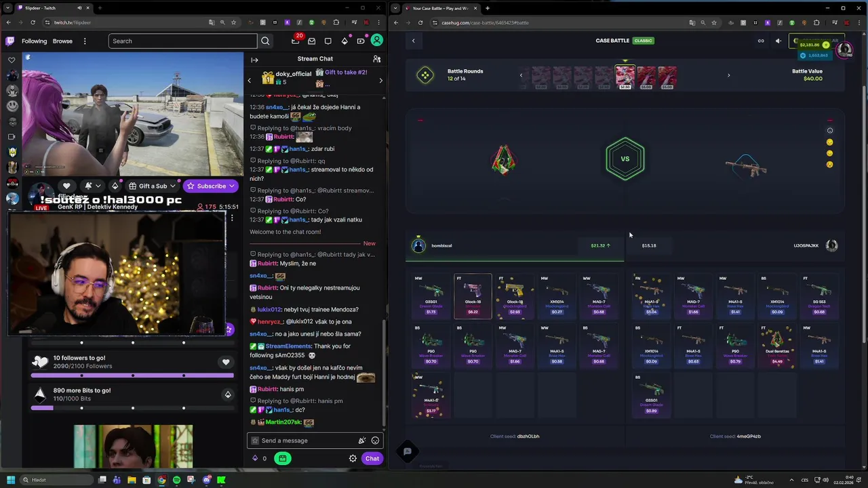Click the purple Chat send button
868x488 pixels.
point(372,458)
